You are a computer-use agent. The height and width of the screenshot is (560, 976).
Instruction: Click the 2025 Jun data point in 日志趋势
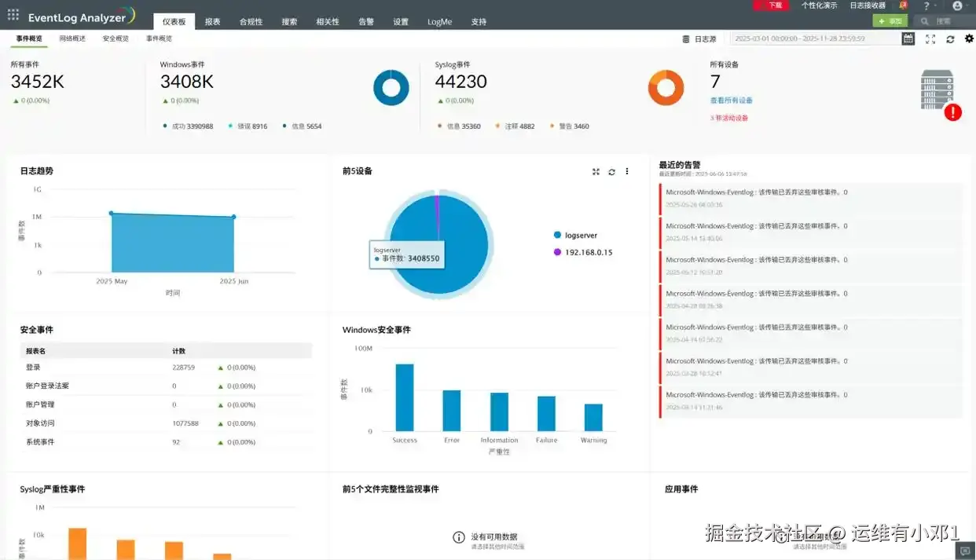[x=233, y=217]
